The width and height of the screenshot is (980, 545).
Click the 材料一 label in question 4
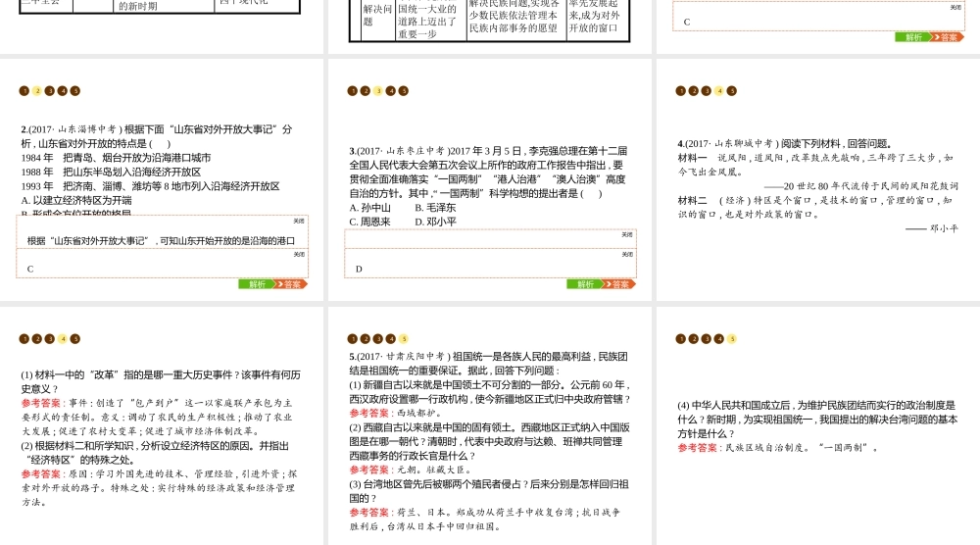[693, 158]
